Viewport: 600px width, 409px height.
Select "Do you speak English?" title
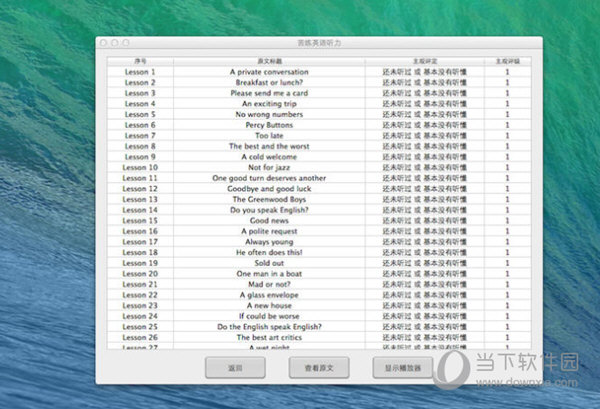(269, 210)
